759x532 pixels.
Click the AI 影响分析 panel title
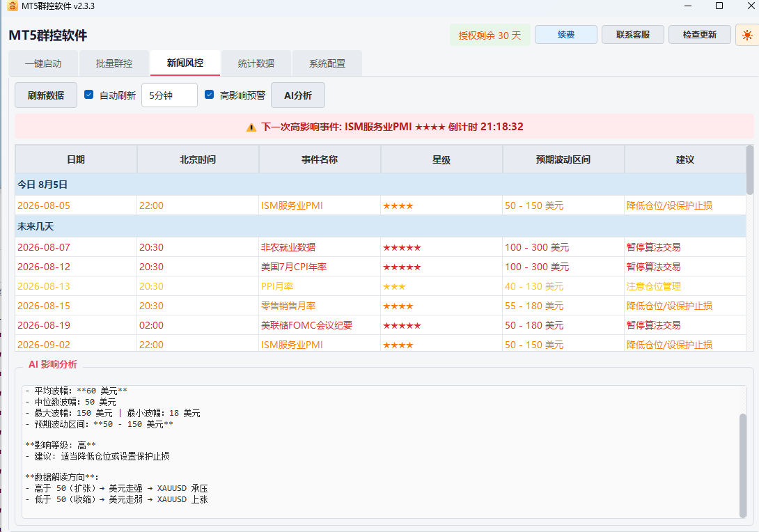click(x=53, y=364)
